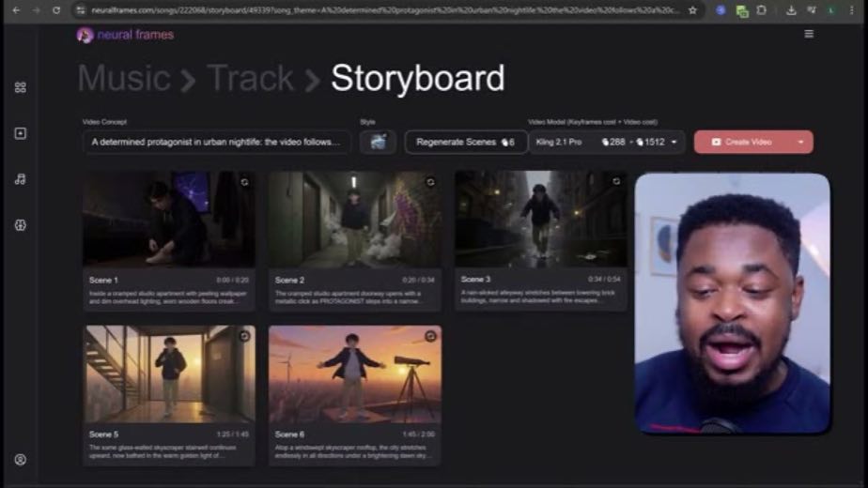
Task: Regenerate Scene 3 via refresh icon
Action: [616, 181]
